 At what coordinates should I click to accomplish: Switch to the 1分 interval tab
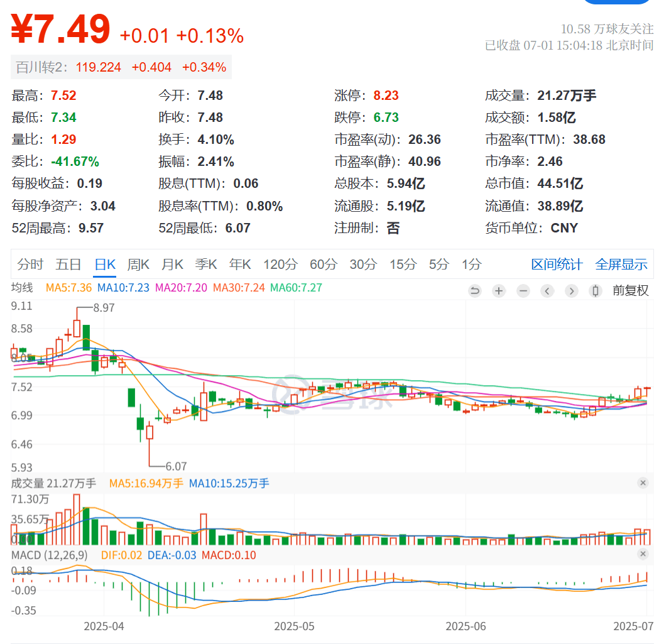(x=472, y=265)
